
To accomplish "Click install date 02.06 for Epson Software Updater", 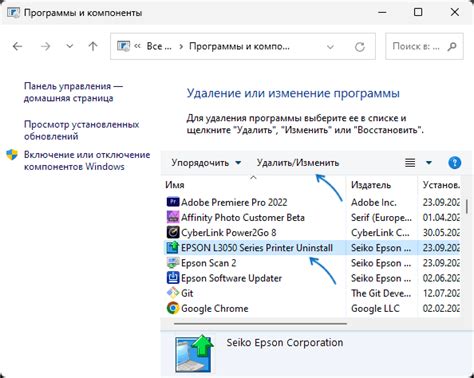I will click(441, 278).
